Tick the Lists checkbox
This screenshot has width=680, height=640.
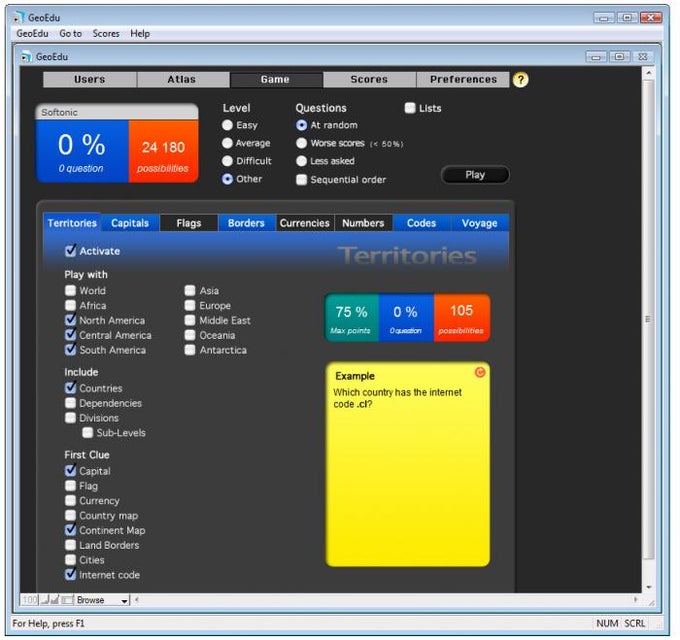click(410, 108)
